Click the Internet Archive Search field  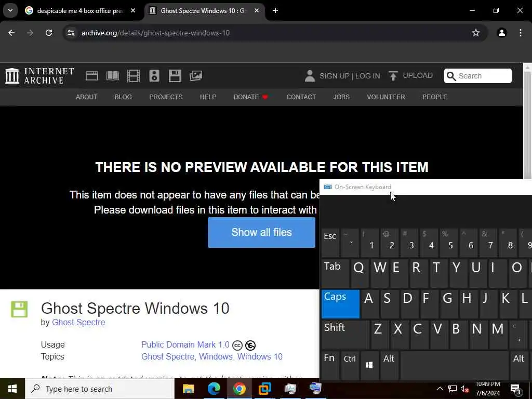(478, 76)
